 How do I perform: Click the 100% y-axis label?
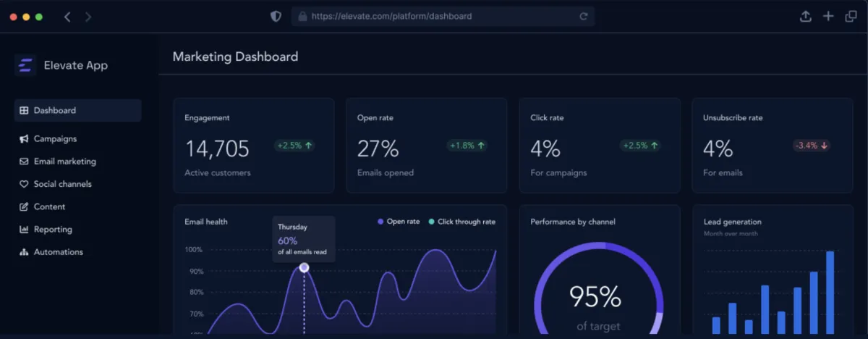point(195,250)
